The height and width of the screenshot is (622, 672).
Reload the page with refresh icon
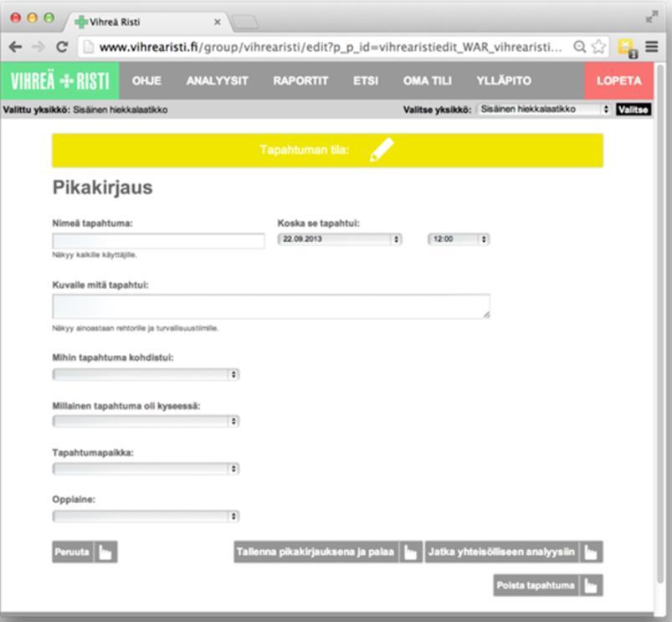[x=62, y=47]
